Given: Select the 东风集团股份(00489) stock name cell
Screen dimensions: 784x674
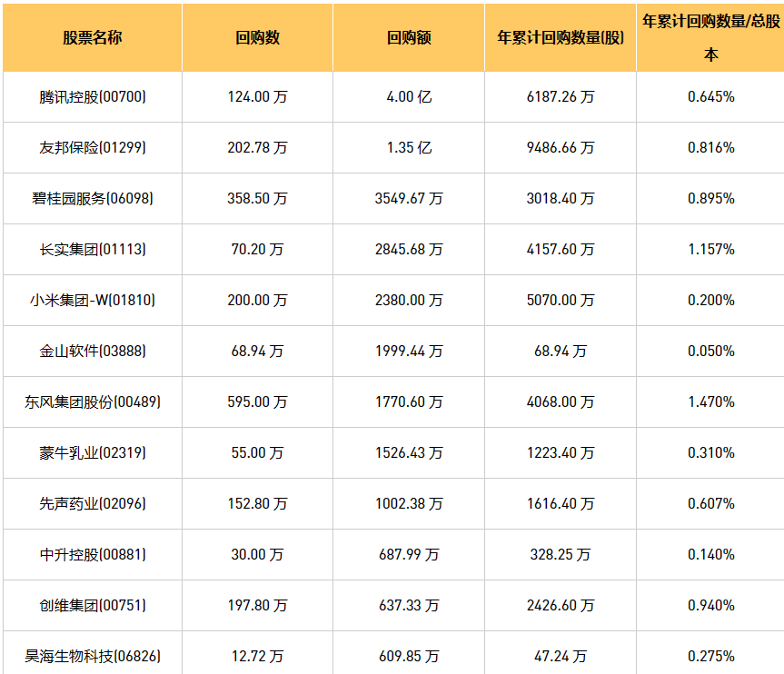Looking at the screenshot, I should click(93, 402).
